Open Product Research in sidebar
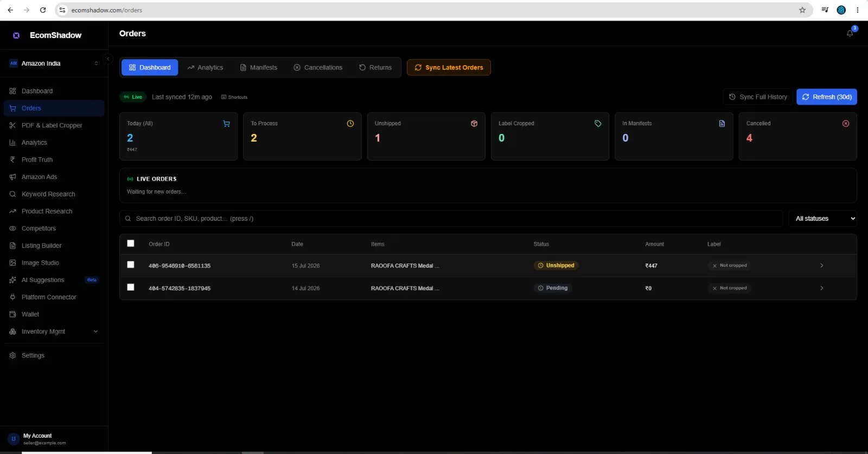The width and height of the screenshot is (868, 454). 53,212
